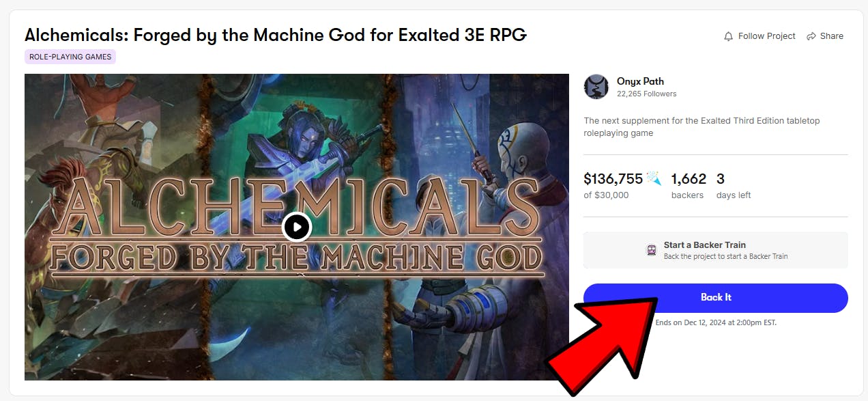The width and height of the screenshot is (868, 401).
Task: Click the 22,265 Followers text
Action: (647, 94)
